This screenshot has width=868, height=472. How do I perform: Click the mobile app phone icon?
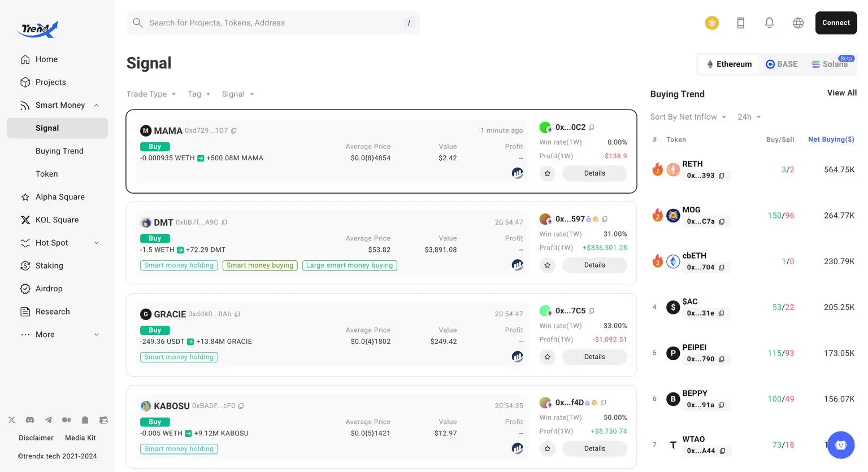tap(740, 23)
